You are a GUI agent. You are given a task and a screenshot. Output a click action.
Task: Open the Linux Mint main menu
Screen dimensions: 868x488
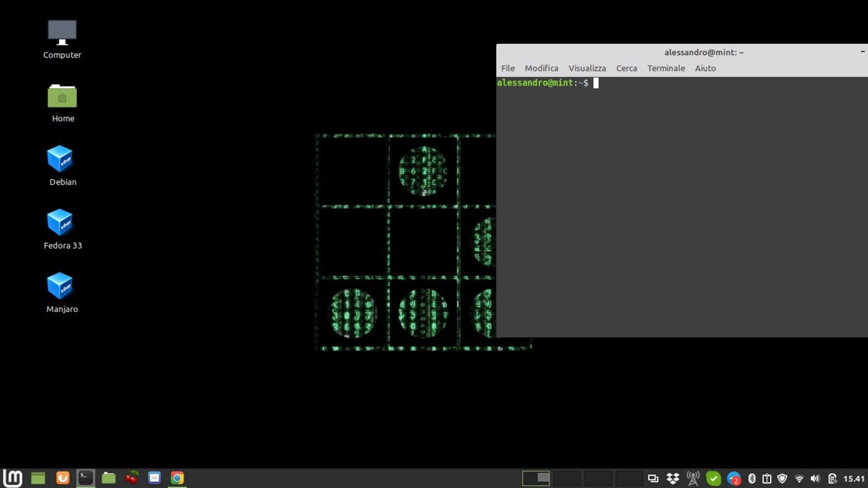tap(12, 478)
